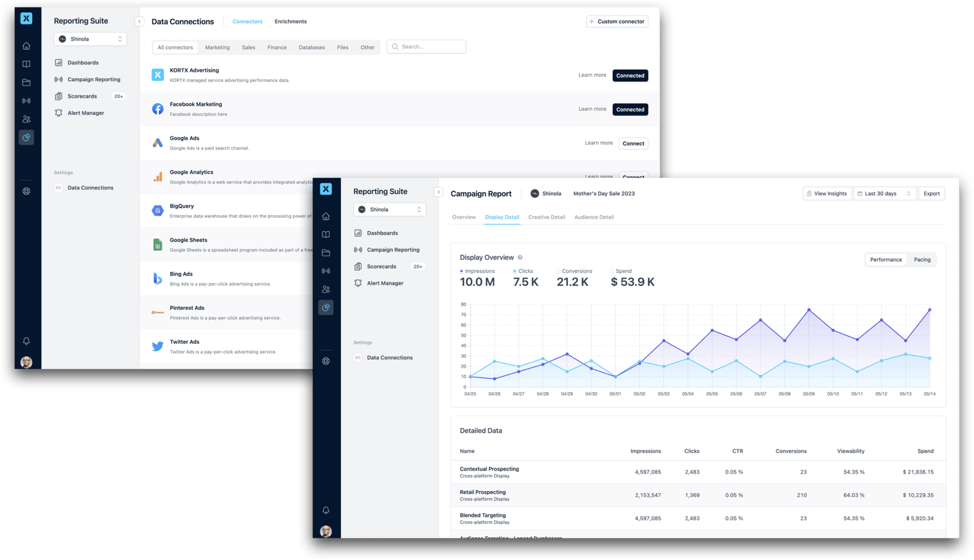
Task: Click the KORTX Advertising connector logo
Action: pyautogui.click(x=158, y=75)
